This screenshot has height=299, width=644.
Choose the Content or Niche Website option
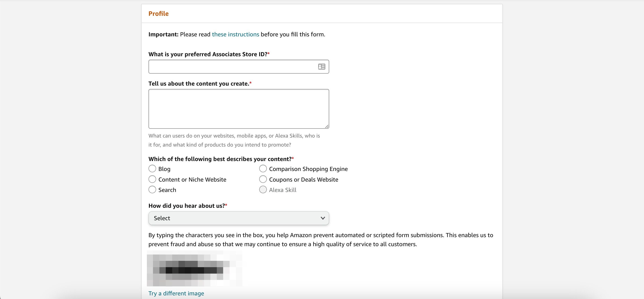click(x=152, y=179)
